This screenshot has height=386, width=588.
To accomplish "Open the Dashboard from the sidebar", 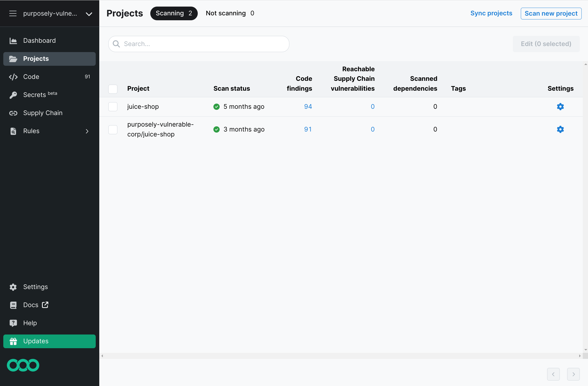I will coord(39,41).
